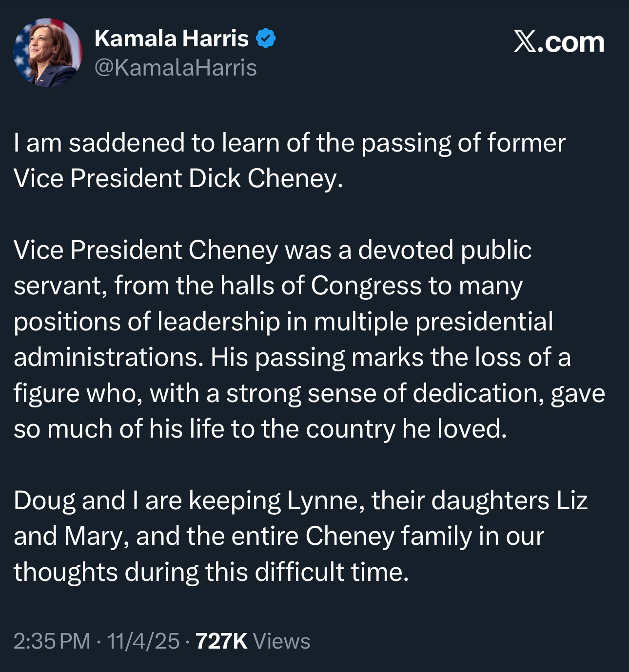Click the blue verified checkmark badge
Image resolution: width=629 pixels, height=672 pixels.
tap(266, 38)
